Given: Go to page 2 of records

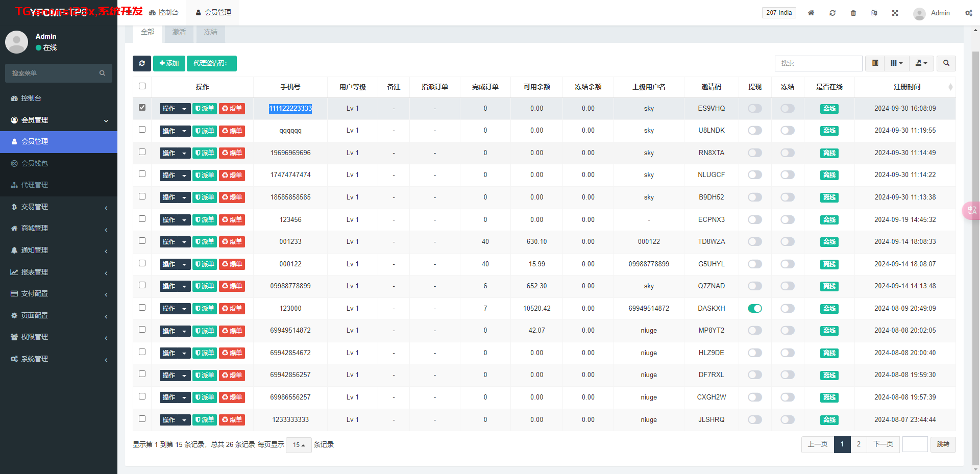Looking at the screenshot, I should 859,444.
